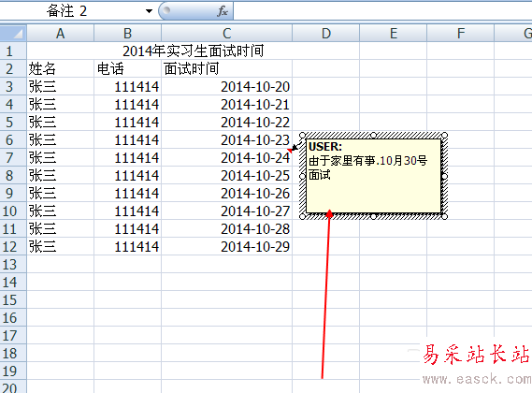Click the date cell 2014-10-21
The image size is (532, 393).
click(226, 104)
